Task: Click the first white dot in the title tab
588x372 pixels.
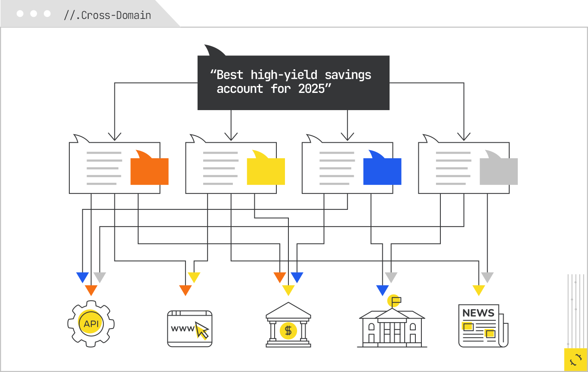Action: [20, 14]
